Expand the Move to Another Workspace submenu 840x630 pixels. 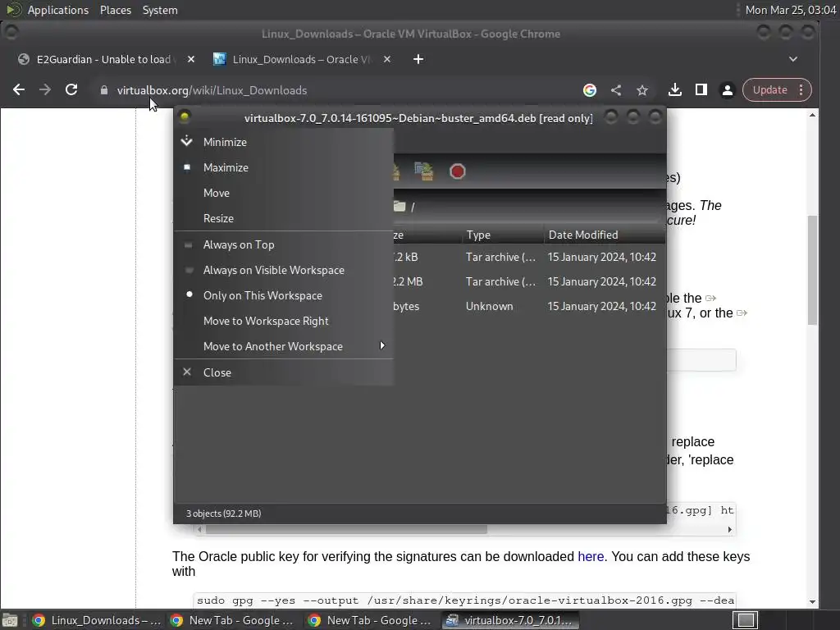284,347
